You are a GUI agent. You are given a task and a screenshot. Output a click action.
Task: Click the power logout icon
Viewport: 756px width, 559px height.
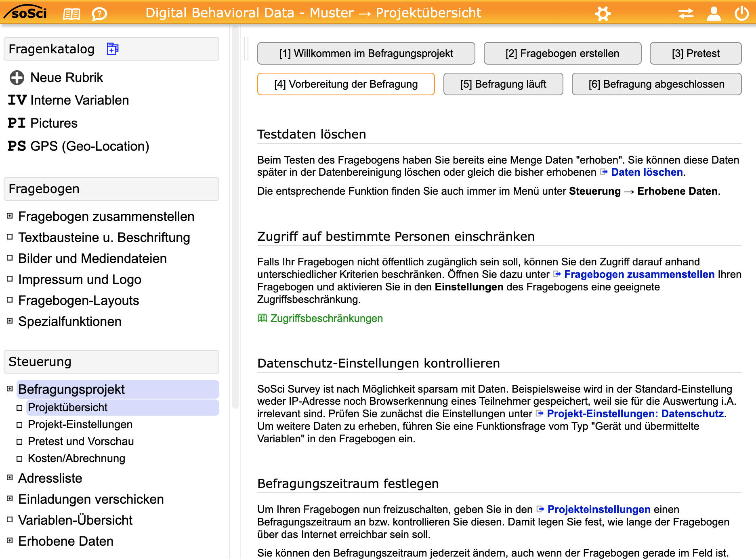[741, 14]
